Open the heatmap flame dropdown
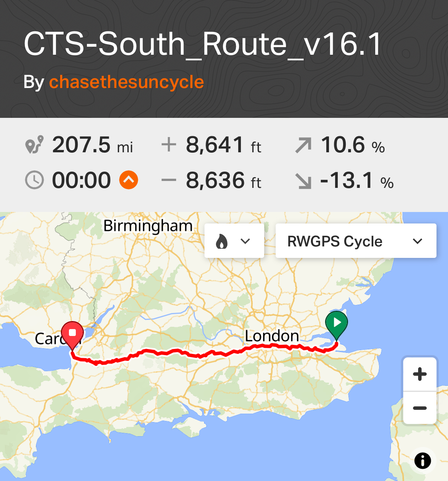 tap(234, 241)
